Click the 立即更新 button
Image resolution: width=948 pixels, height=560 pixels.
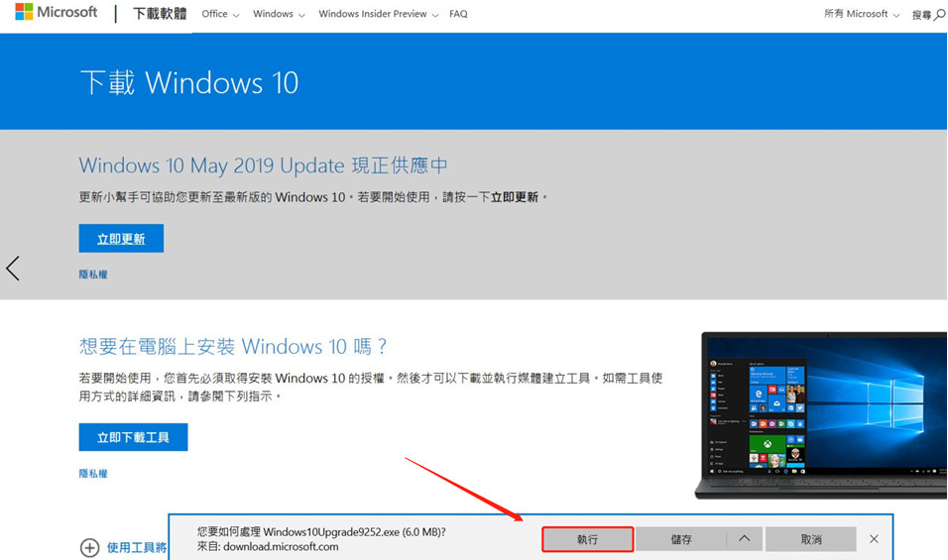(121, 239)
